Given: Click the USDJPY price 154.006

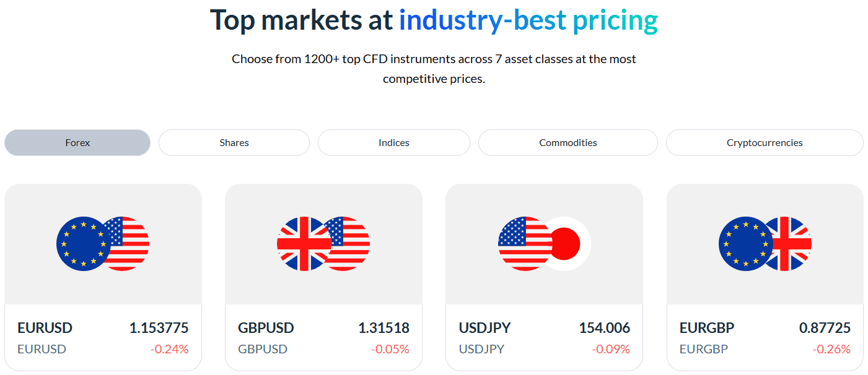Looking at the screenshot, I should point(604,328).
